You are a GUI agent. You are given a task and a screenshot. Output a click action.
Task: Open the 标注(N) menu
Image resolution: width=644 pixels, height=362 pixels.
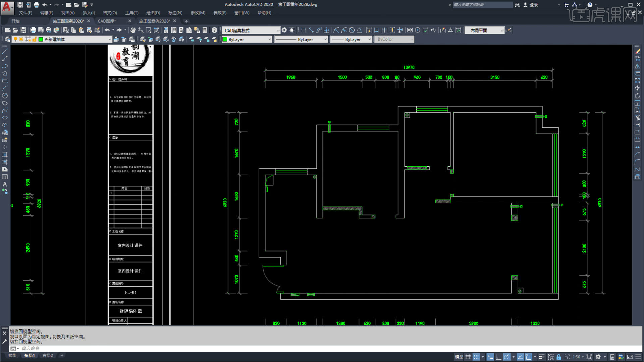click(175, 13)
